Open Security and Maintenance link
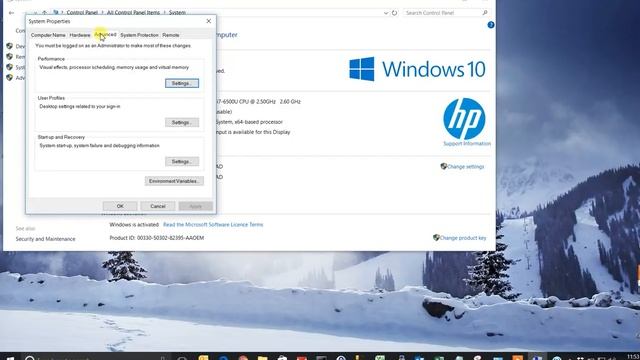The image size is (640, 360). click(45, 239)
